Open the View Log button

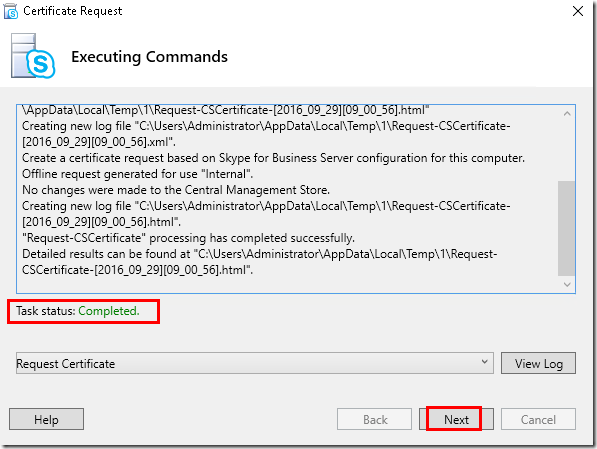point(538,363)
